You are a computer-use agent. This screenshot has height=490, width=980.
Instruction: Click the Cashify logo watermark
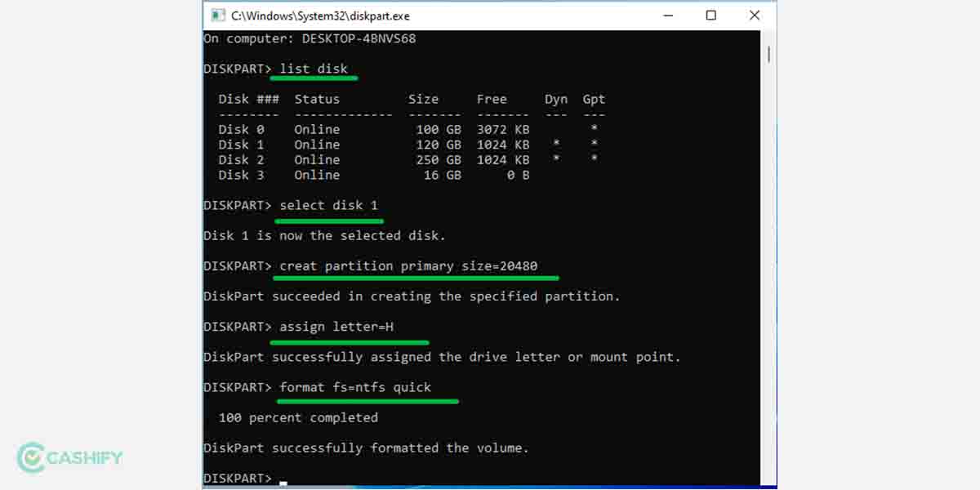click(x=69, y=457)
